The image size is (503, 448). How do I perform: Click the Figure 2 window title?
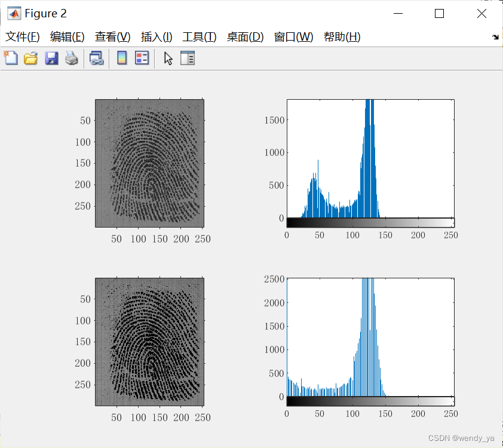pos(45,14)
